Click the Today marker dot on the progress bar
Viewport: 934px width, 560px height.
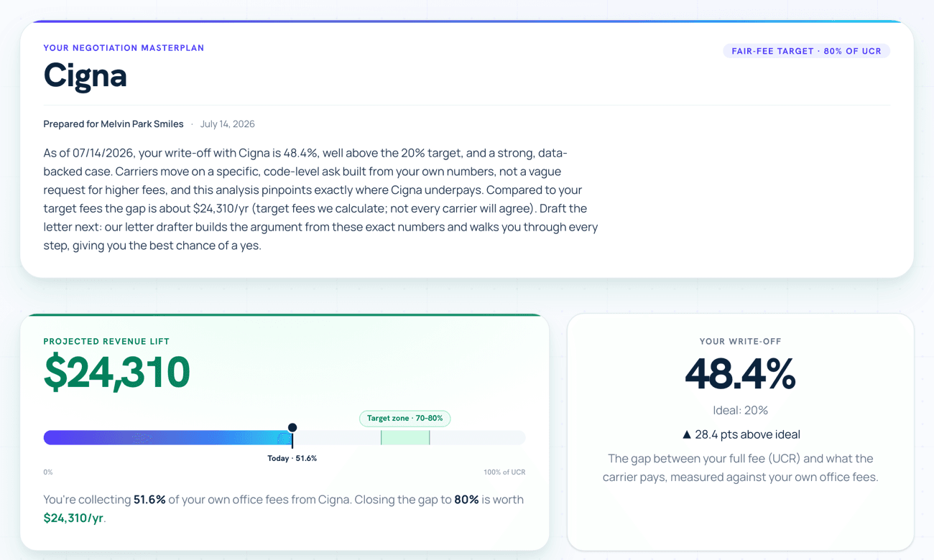[x=292, y=427]
